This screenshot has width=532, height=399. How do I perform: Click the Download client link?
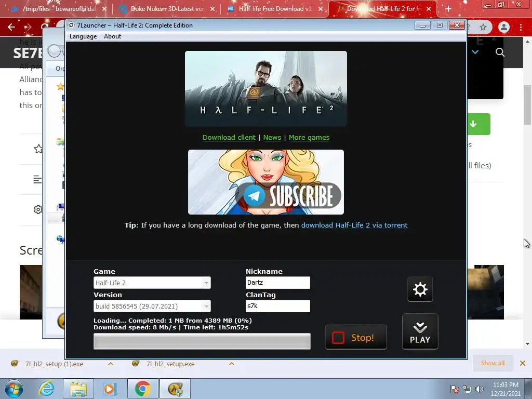click(x=229, y=137)
